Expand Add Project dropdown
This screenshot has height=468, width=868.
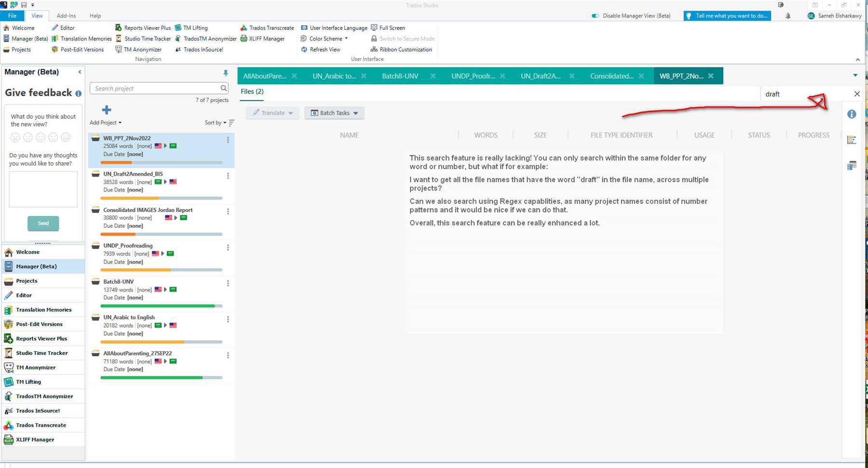(x=106, y=123)
